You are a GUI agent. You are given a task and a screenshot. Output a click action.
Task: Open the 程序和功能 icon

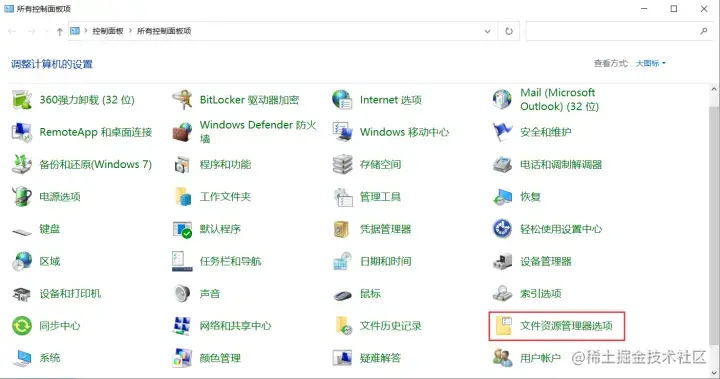182,164
